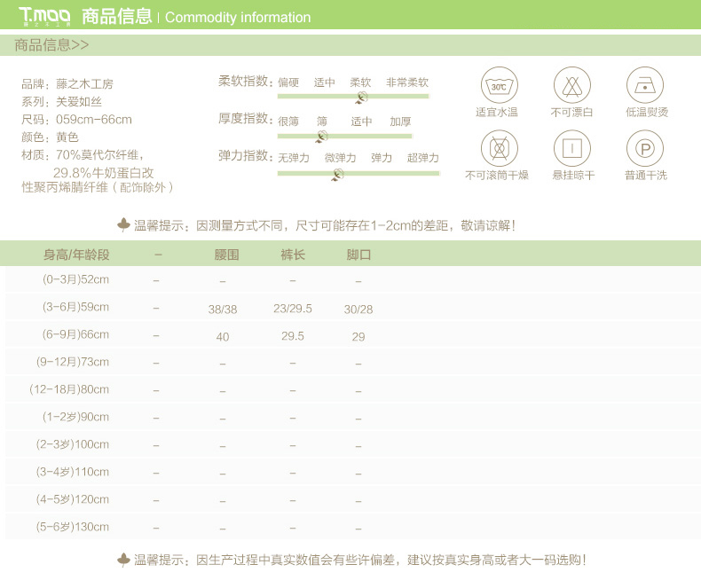Viewport: 701px width, 588px height.
Task: Click the low-temperature ironing icon
Action: [645, 86]
